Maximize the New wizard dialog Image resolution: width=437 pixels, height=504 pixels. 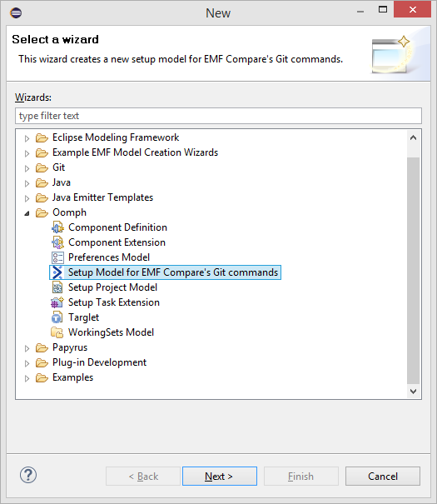[383, 10]
